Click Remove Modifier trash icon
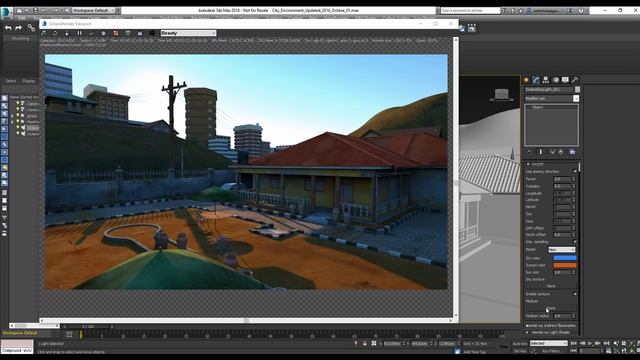This screenshot has width=640, height=360. (561, 152)
